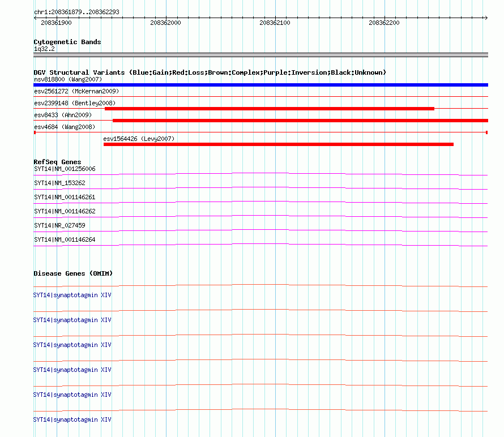Click the thick red bar of esv1564426
This screenshot has height=437, width=504.
click(279, 144)
